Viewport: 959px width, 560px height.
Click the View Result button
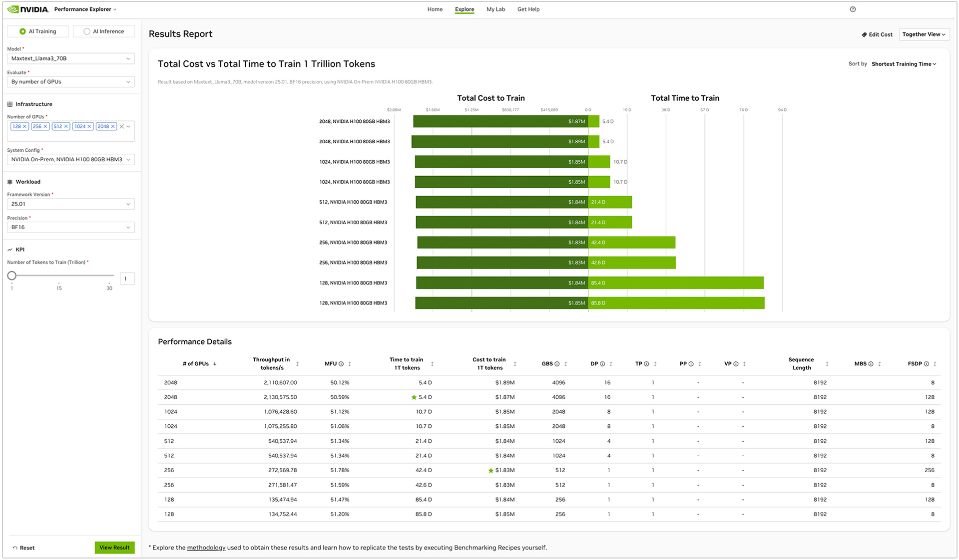pos(114,548)
